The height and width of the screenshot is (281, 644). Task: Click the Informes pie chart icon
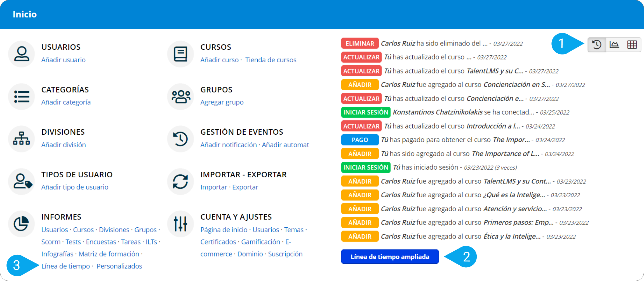pos(22,224)
